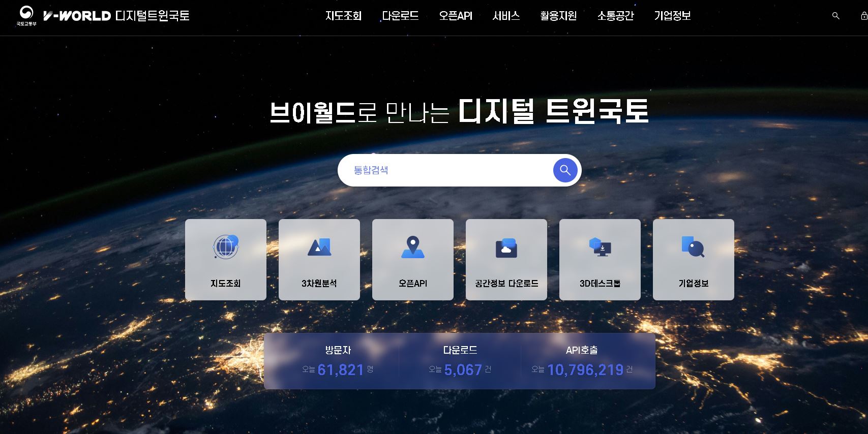Click the 브이월드로 만나는 디지털 트윈국토 headline
This screenshot has width=868, height=434.
coord(459,111)
